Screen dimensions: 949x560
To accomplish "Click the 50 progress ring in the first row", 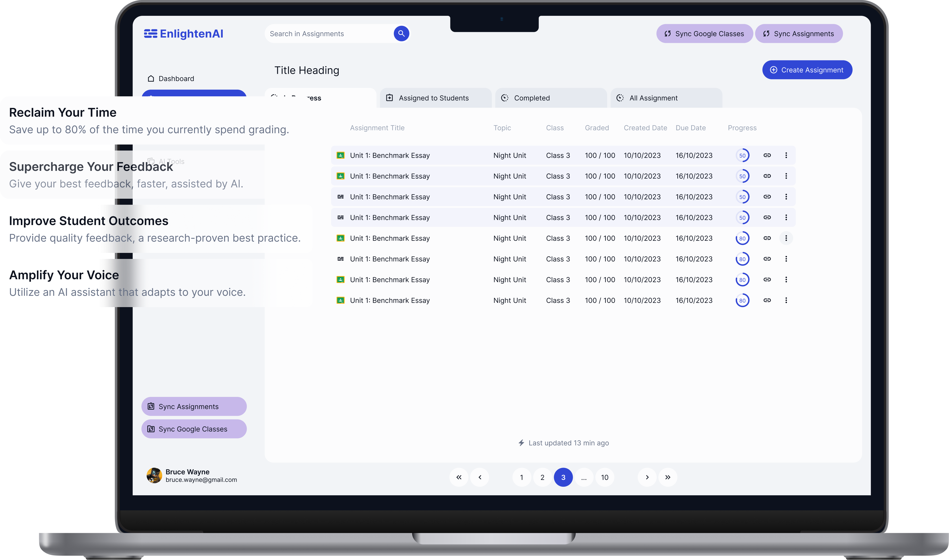I will (742, 156).
